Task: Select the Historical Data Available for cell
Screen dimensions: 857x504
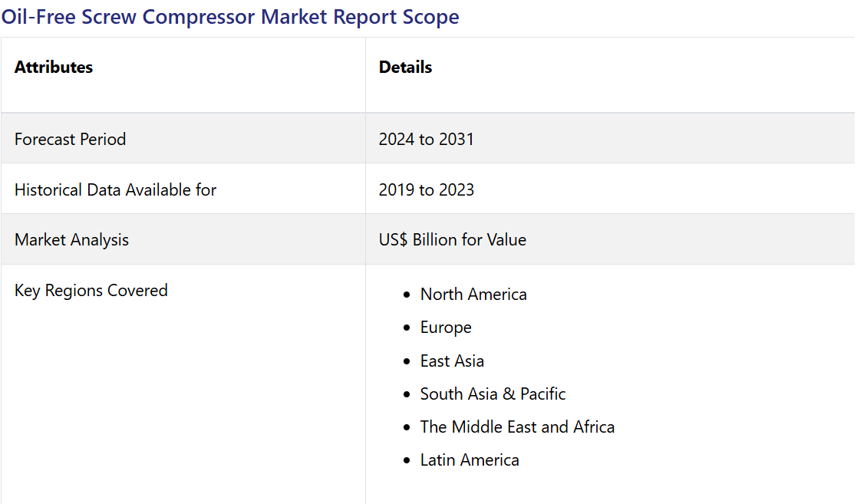Action: tap(115, 189)
